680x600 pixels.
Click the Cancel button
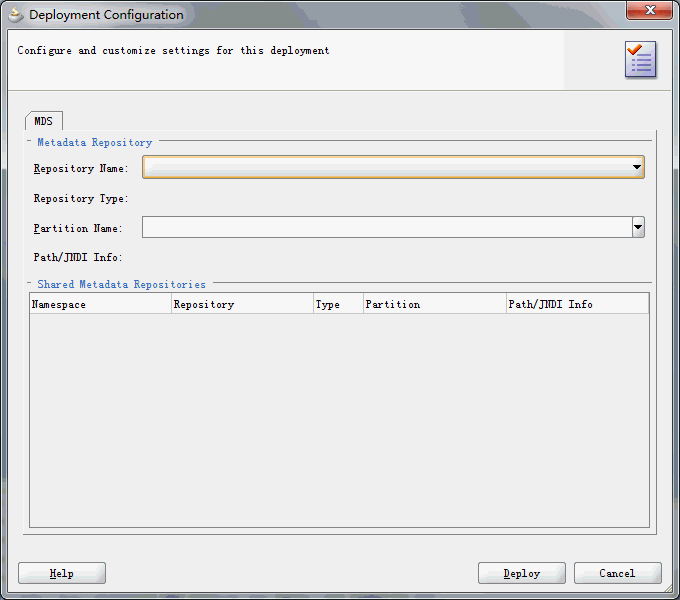618,573
